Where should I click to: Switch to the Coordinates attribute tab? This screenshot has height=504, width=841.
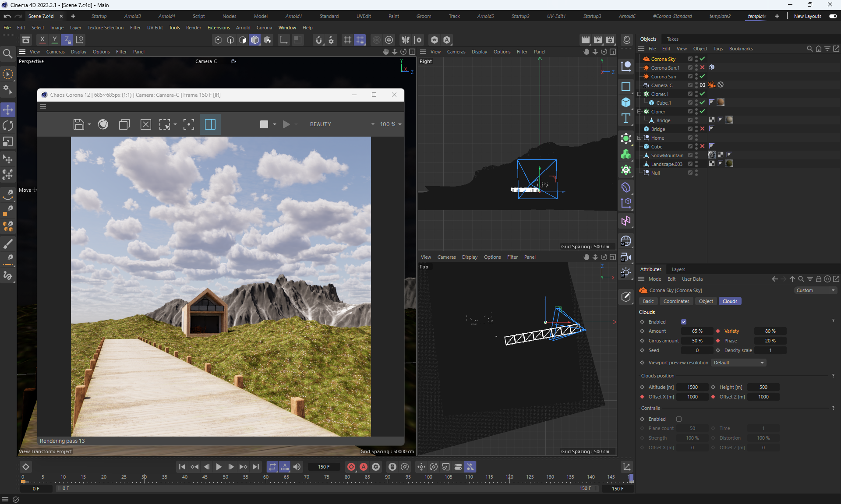point(676,301)
